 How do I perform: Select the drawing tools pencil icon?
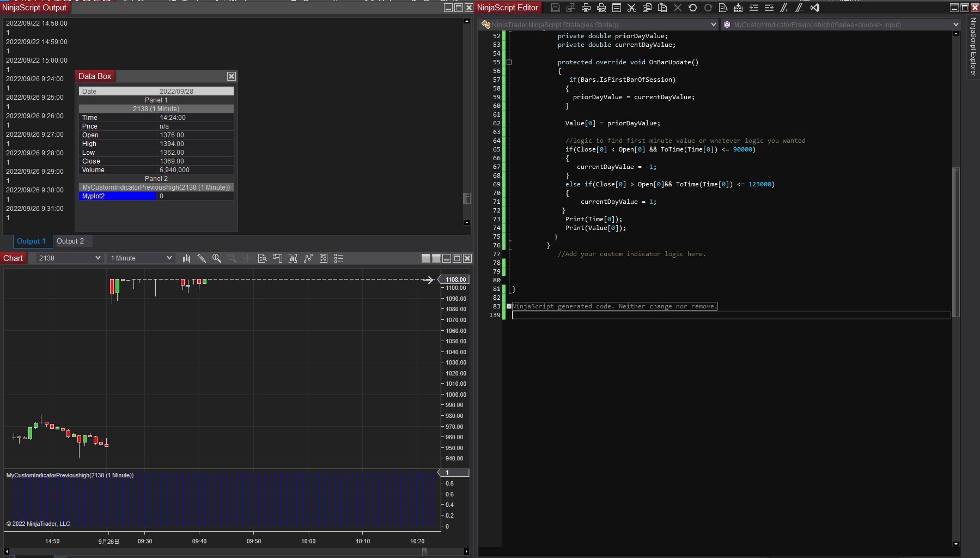202,258
